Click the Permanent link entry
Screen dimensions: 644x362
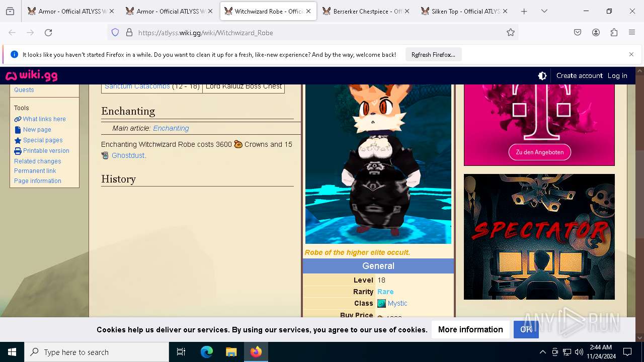[x=35, y=171]
